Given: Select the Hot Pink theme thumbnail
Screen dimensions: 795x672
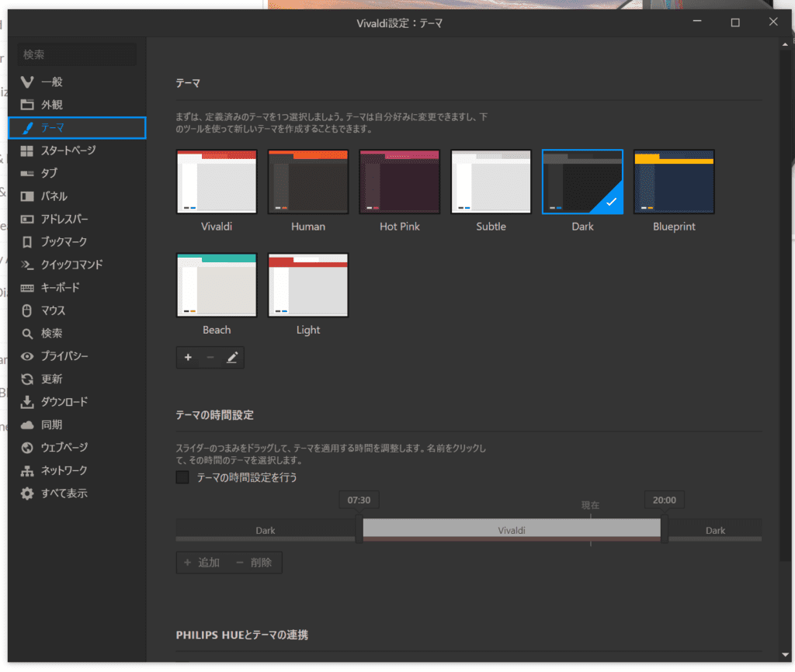Looking at the screenshot, I should tap(400, 182).
